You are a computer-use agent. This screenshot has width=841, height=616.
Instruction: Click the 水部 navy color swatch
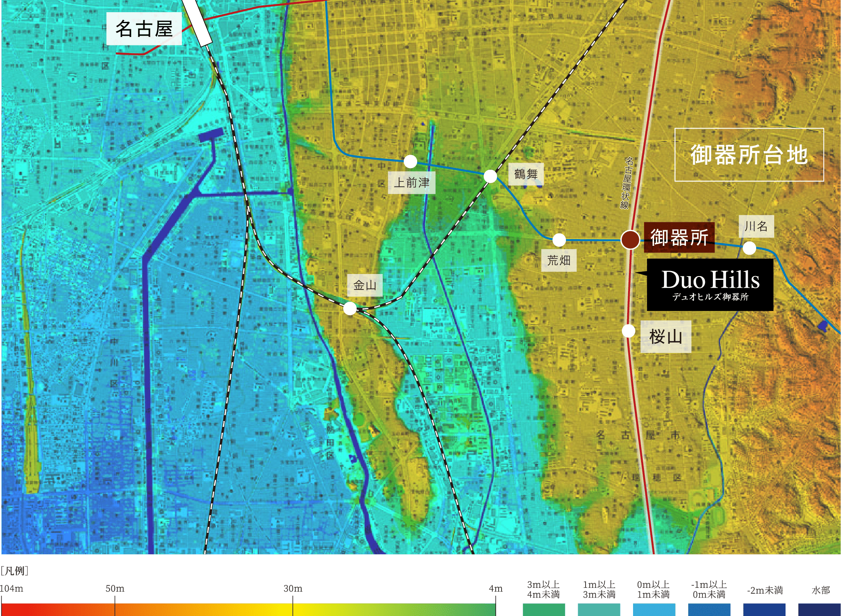819,610
